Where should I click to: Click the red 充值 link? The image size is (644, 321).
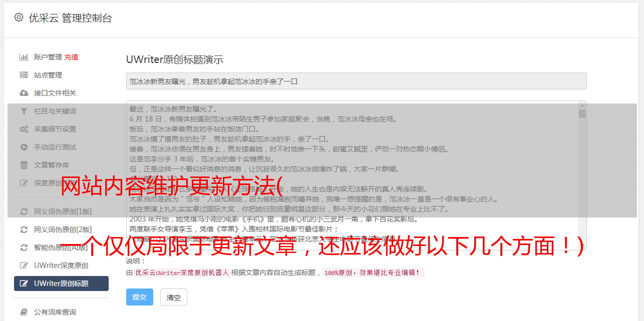tap(71, 57)
